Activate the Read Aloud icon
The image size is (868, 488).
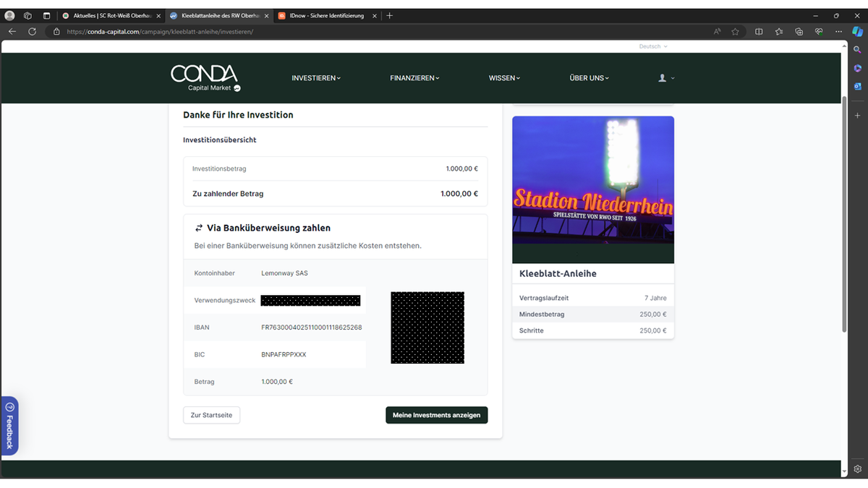click(718, 32)
